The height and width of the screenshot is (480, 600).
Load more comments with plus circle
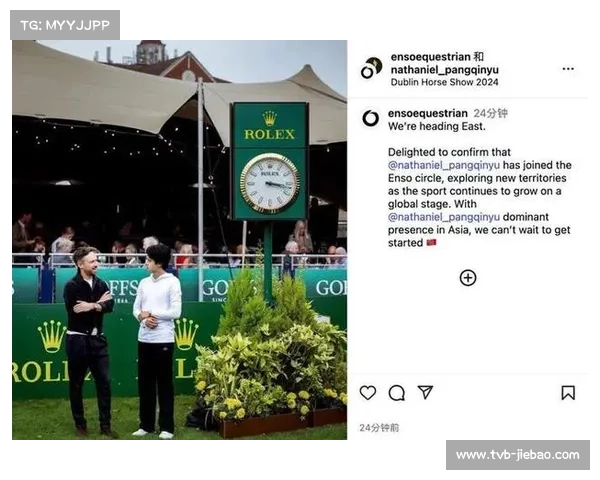tap(468, 278)
